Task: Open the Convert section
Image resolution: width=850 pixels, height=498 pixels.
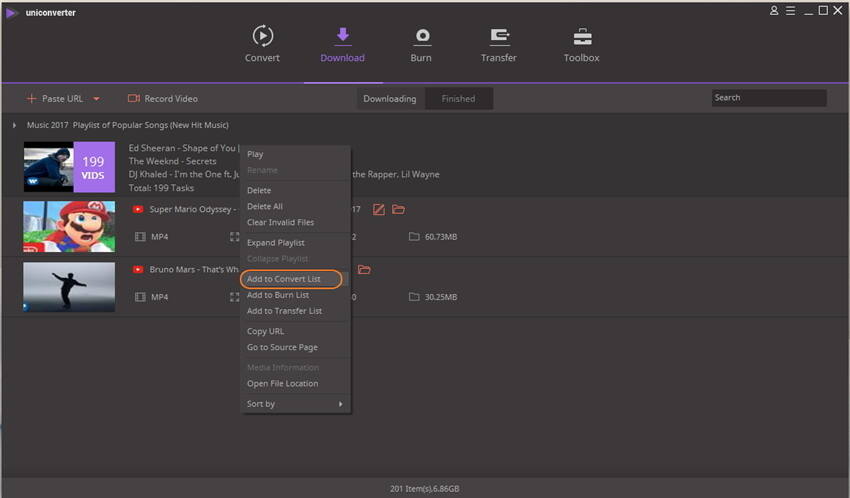Action: [262, 44]
